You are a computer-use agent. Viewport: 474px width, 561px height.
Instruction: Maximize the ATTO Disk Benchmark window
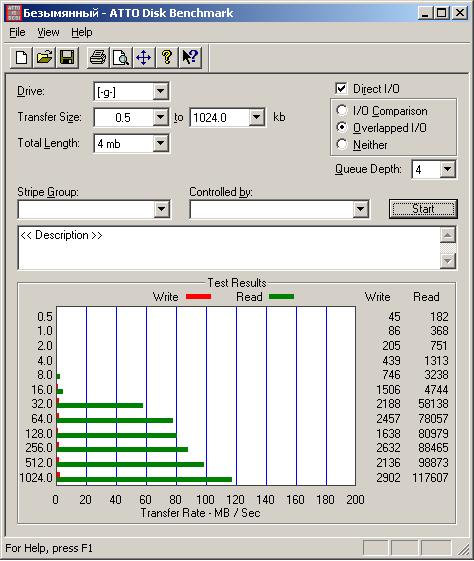(x=442, y=13)
